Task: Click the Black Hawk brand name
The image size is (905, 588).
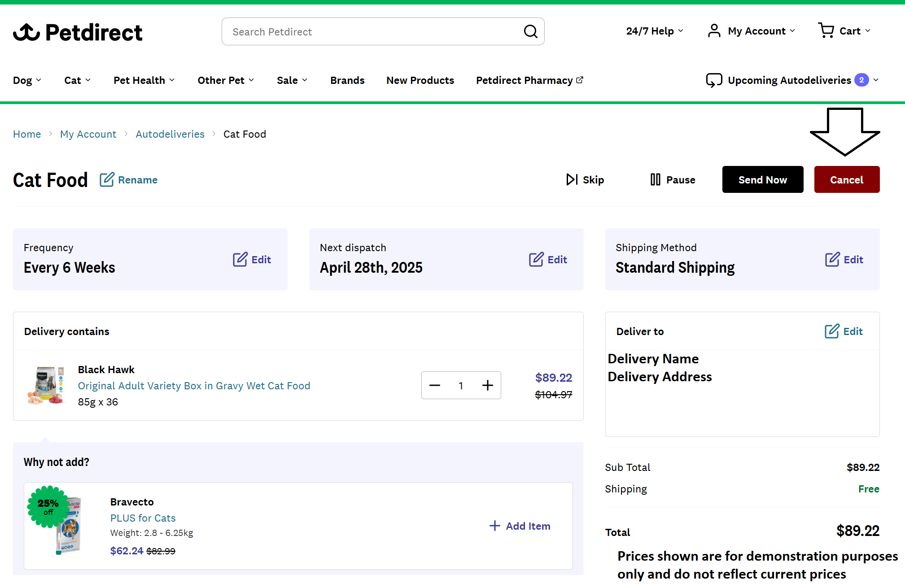Action: 106,370
